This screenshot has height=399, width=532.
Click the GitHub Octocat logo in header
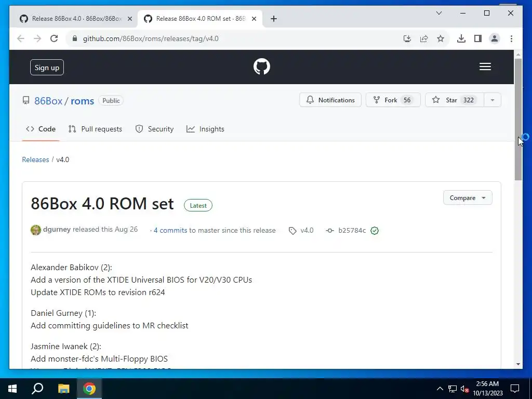pyautogui.click(x=262, y=66)
